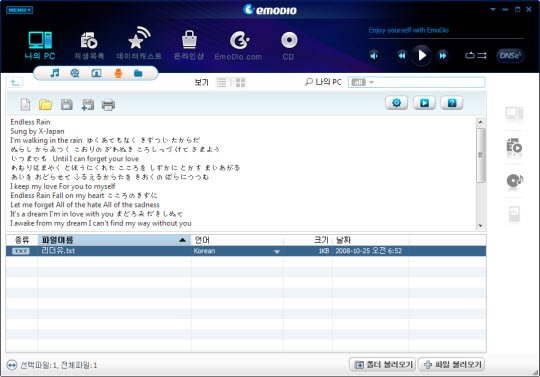Sort by 날짜 date column

point(370,240)
